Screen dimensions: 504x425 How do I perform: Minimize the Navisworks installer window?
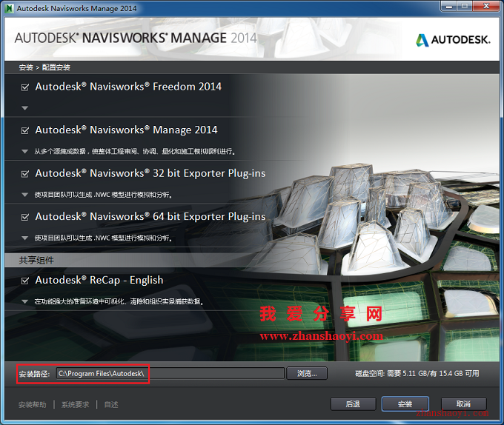(x=449, y=6)
